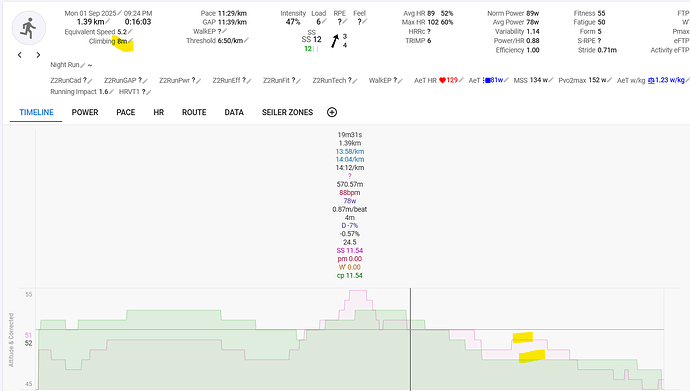690x391 pixels.
Task: Open the DATA tab
Action: click(x=234, y=112)
